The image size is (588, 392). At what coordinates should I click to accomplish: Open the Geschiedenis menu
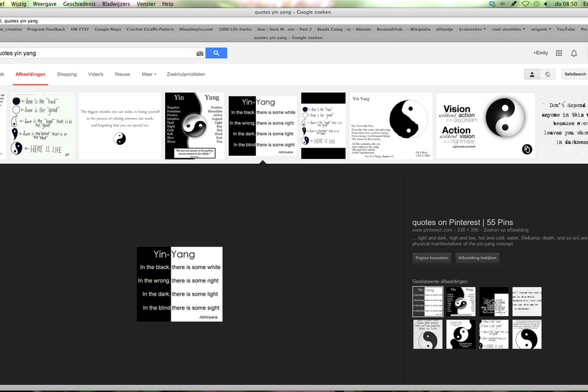click(x=79, y=4)
